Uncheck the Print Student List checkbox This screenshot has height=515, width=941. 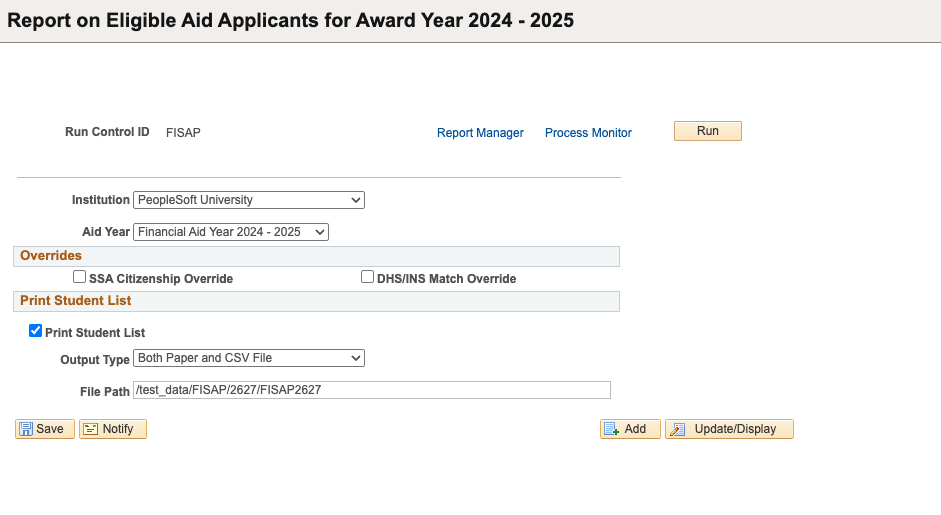35,331
